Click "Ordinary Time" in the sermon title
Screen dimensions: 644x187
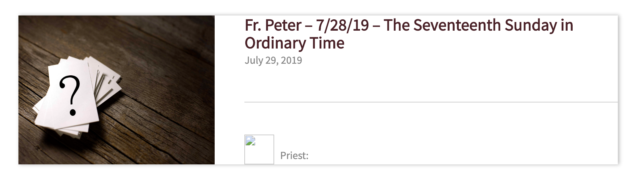[x=294, y=43]
